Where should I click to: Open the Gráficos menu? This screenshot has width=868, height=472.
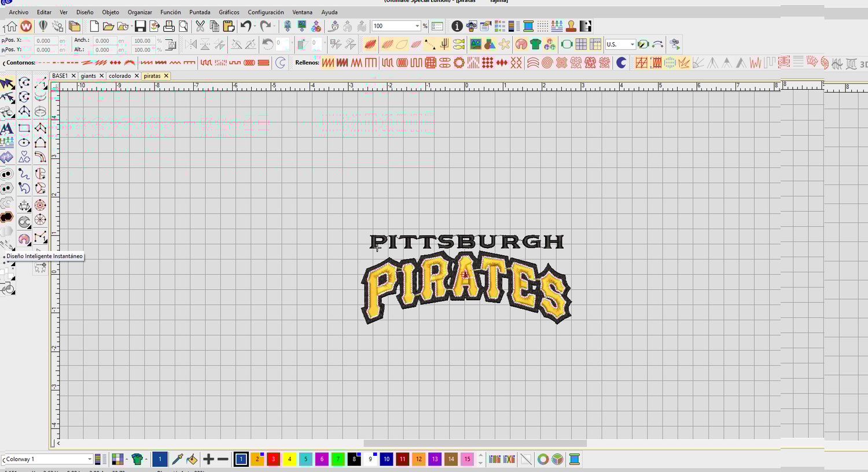tap(229, 12)
